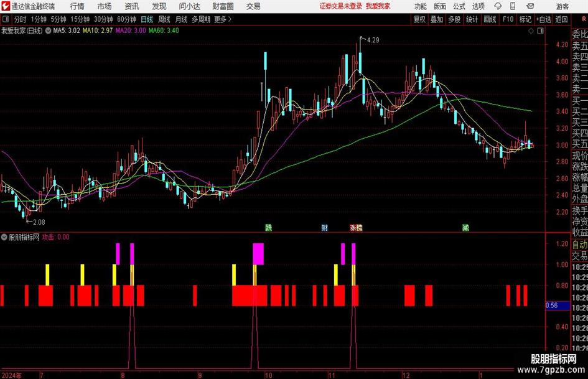
Task: Switch to 15分钟 period
Action: [x=80, y=19]
